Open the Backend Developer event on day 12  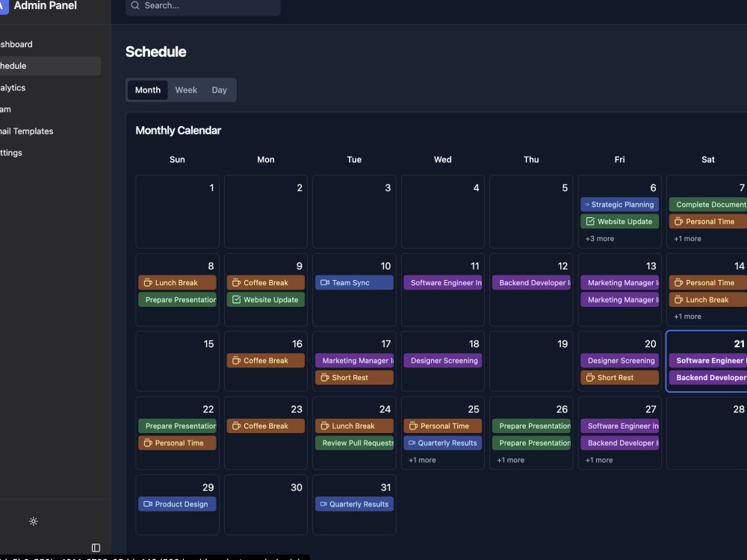tap(531, 282)
